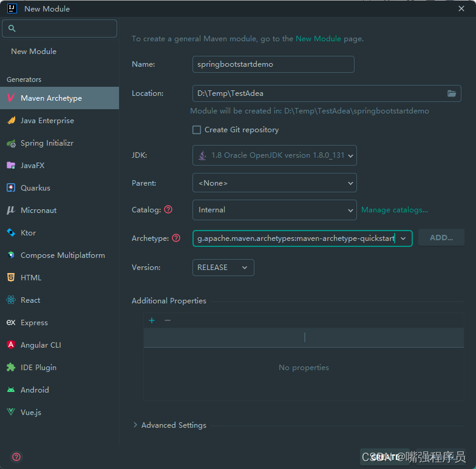This screenshot has height=469, width=476.
Task: Open the Parent dropdown
Action: (x=274, y=183)
